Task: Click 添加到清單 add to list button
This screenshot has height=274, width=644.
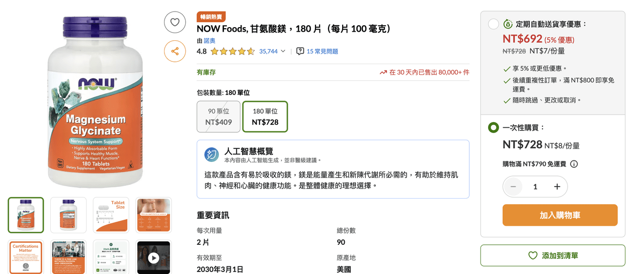Action: [553, 255]
